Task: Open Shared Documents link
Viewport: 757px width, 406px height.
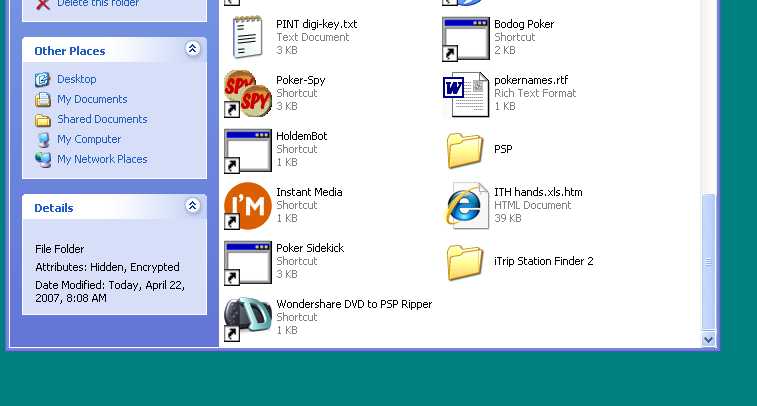Action: [x=102, y=119]
